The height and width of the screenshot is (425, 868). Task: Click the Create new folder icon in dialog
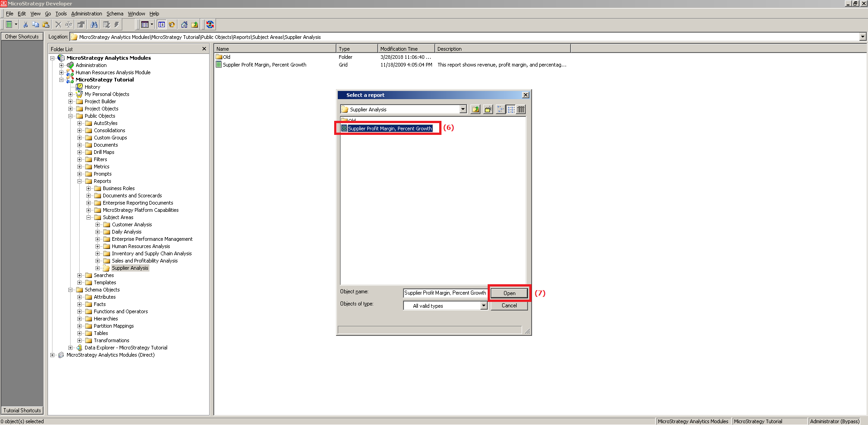[488, 110]
